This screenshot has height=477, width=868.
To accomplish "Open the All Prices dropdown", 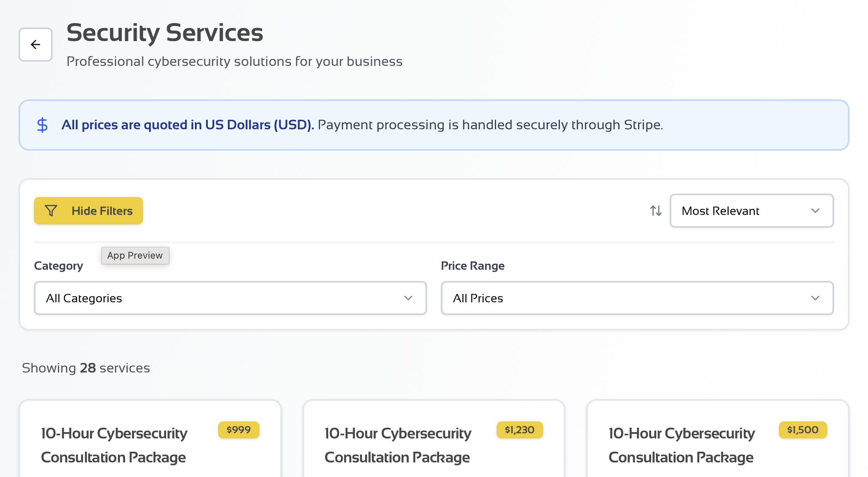I will pos(637,298).
